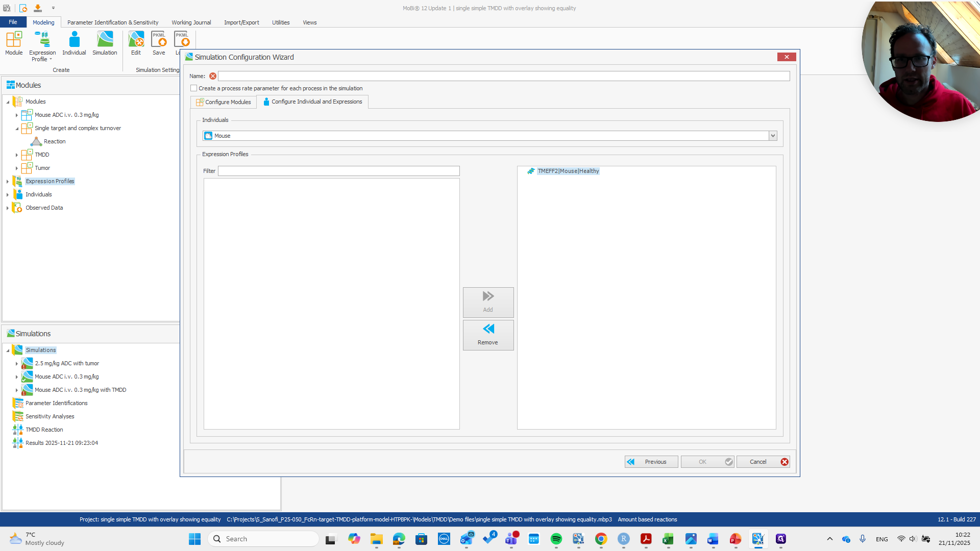Screen dimensions: 980x551
Task: Collapse the Simulations tree folder
Action: pyautogui.click(x=8, y=350)
